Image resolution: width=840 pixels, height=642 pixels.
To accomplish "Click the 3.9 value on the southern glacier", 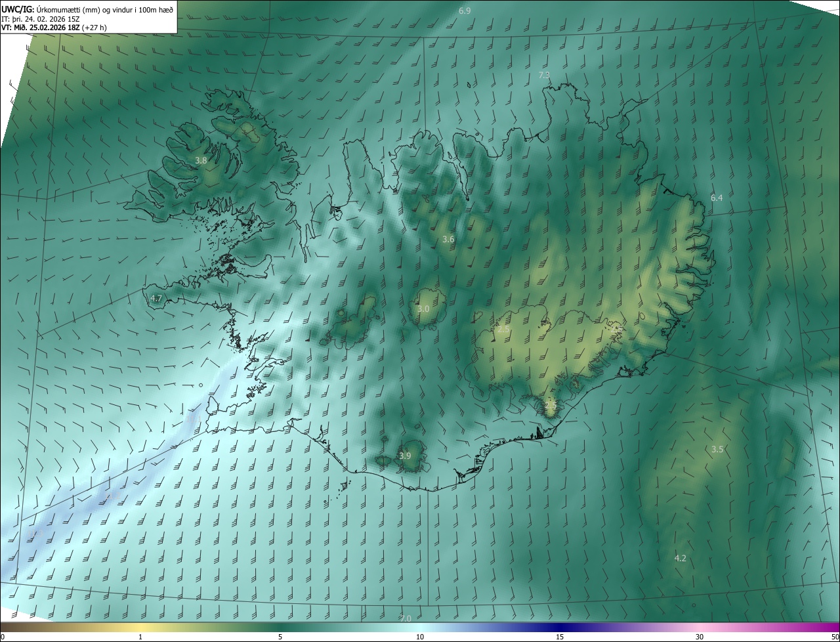I will pyautogui.click(x=405, y=456).
